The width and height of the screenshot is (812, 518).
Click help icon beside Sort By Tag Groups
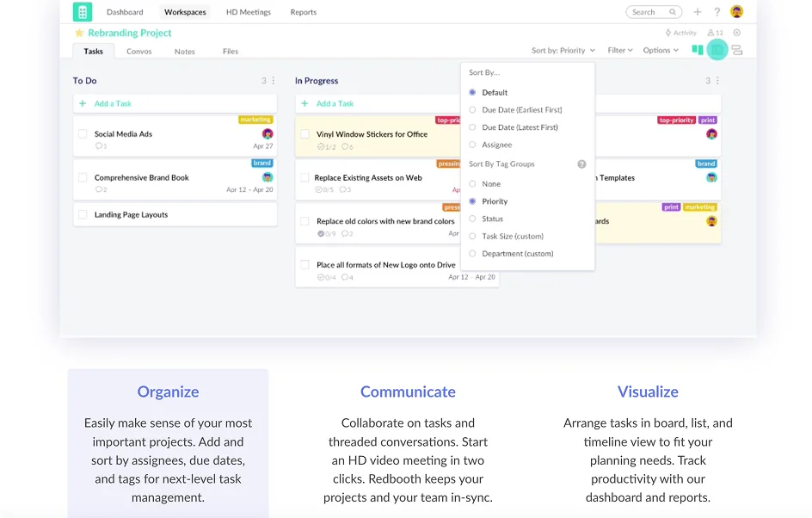(x=581, y=164)
